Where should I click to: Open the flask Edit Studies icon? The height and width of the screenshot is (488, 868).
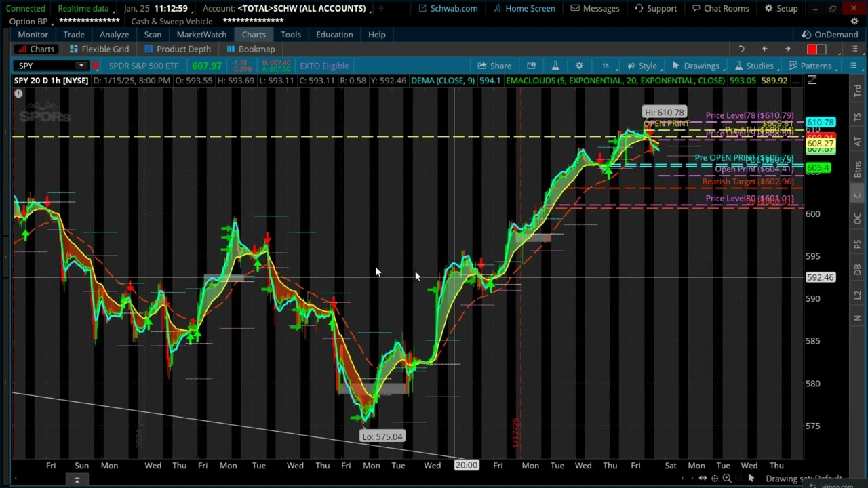[555, 66]
